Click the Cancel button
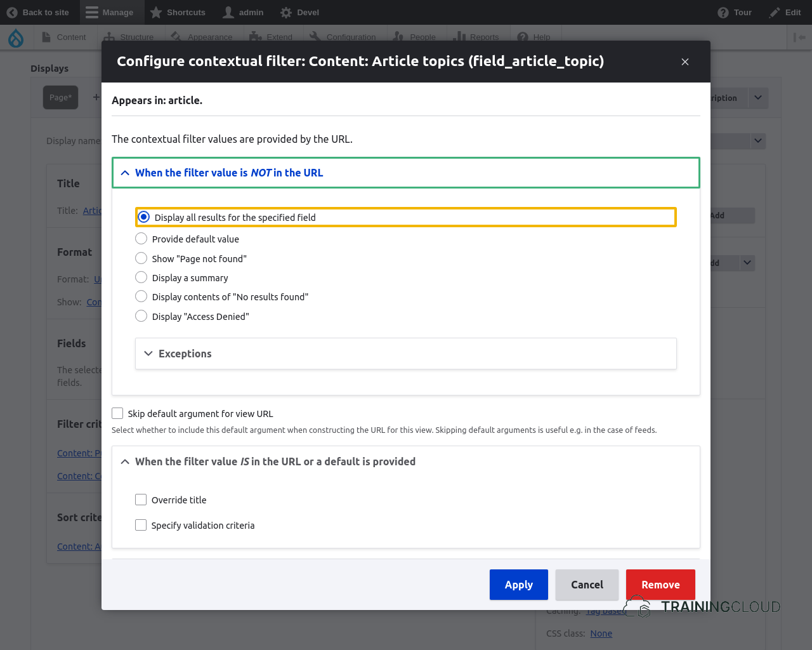The width and height of the screenshot is (812, 650). (587, 585)
